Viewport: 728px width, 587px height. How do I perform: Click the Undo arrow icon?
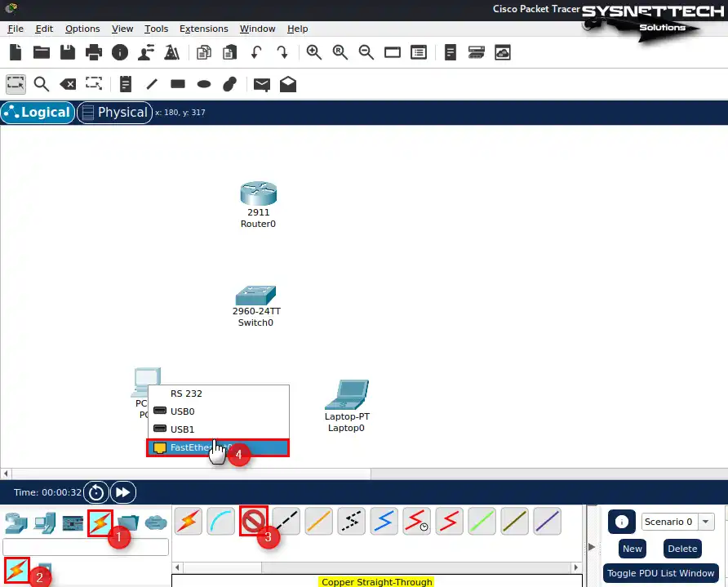[255, 52]
